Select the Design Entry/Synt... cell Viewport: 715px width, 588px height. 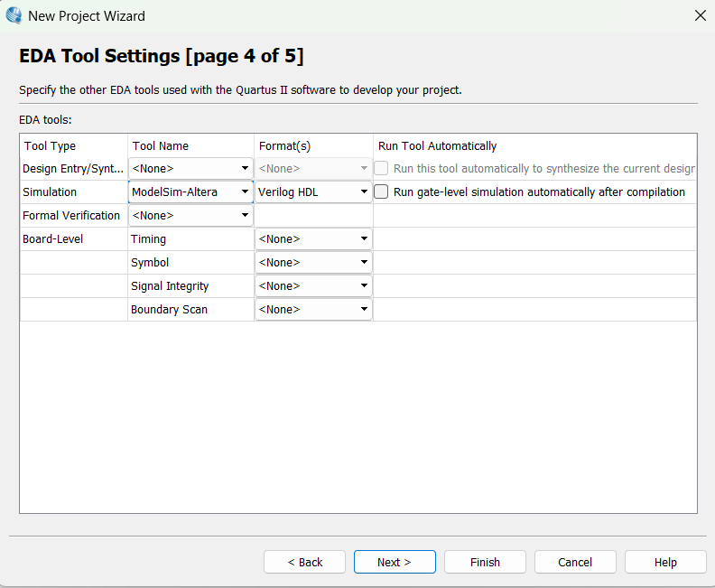pyautogui.click(x=74, y=168)
